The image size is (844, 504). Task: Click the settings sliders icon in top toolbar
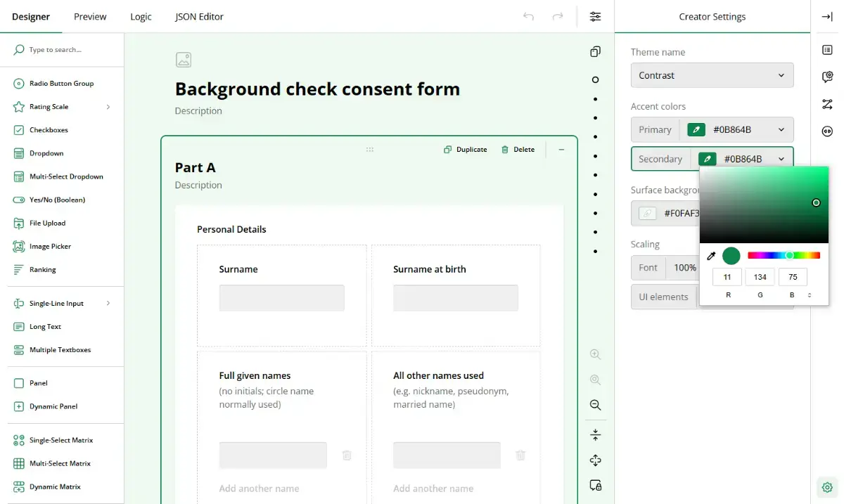coord(595,16)
